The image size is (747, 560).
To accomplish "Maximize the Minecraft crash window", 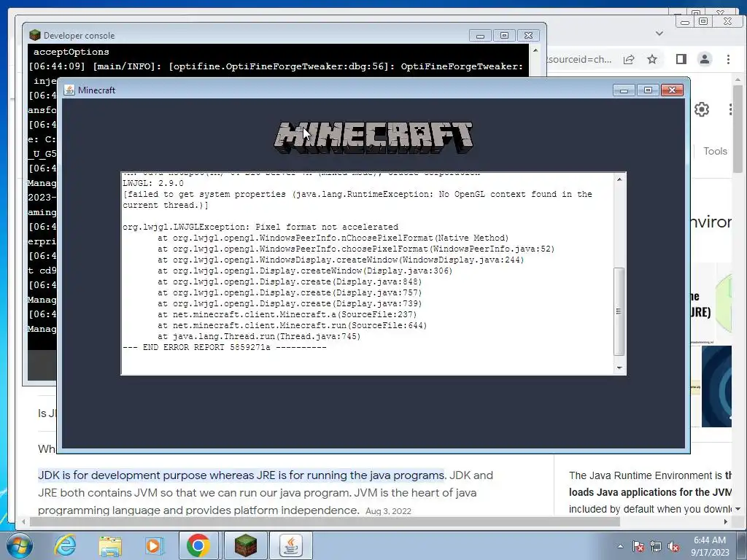I will [648, 90].
